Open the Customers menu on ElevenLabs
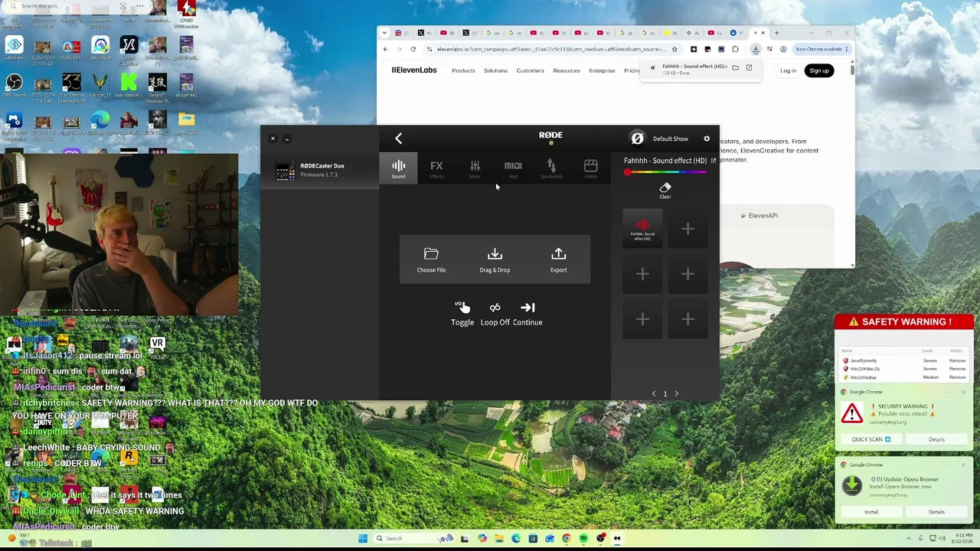 click(530, 70)
